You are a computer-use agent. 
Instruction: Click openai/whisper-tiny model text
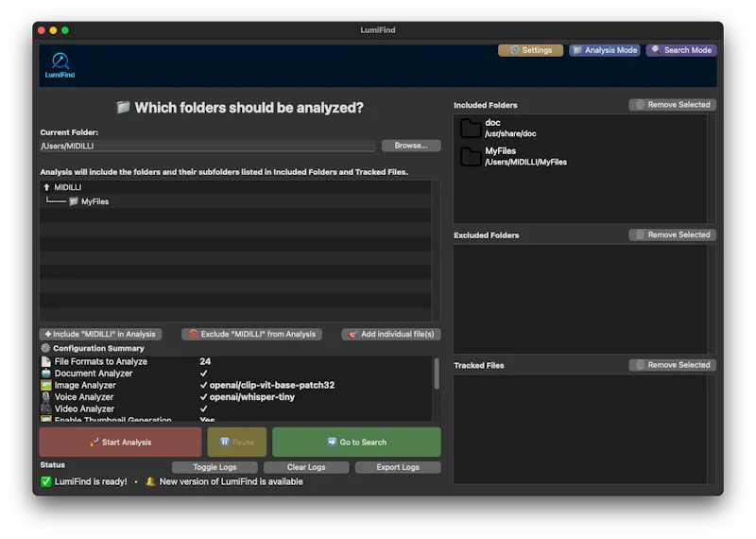tap(251, 396)
